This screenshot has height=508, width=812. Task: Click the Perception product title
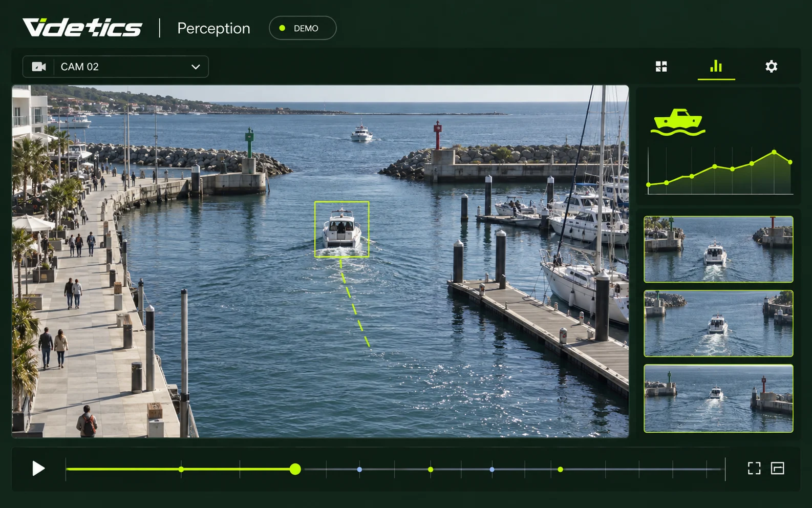pos(213,29)
